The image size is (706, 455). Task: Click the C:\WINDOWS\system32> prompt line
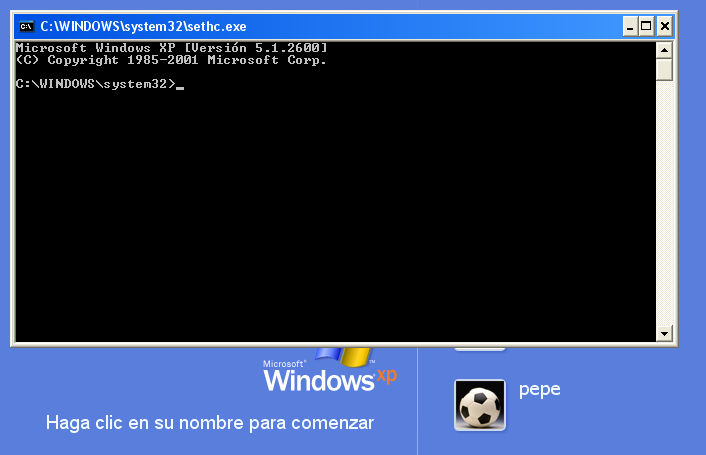(x=95, y=84)
